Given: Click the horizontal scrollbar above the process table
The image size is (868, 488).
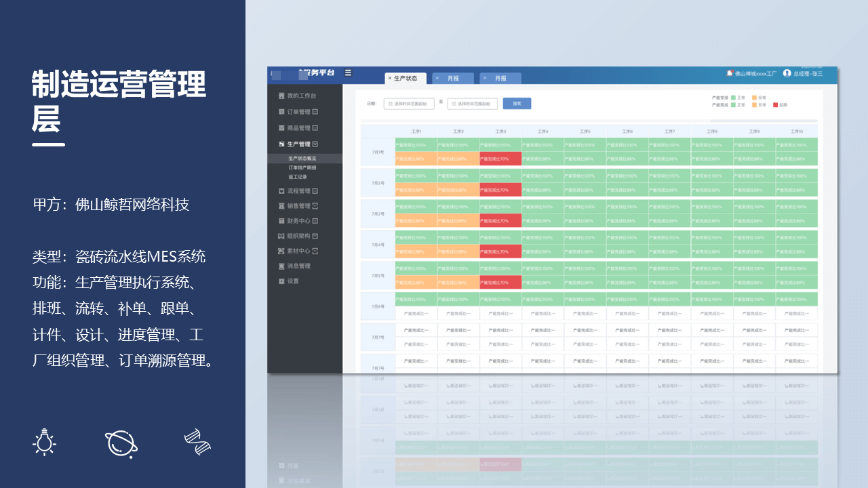Looking at the screenshot, I should point(589,121).
